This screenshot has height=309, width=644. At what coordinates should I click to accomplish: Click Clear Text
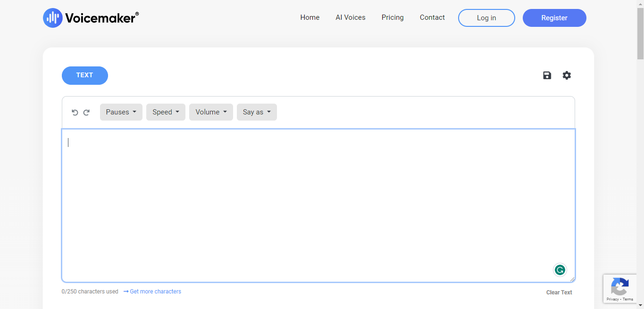[x=559, y=293]
